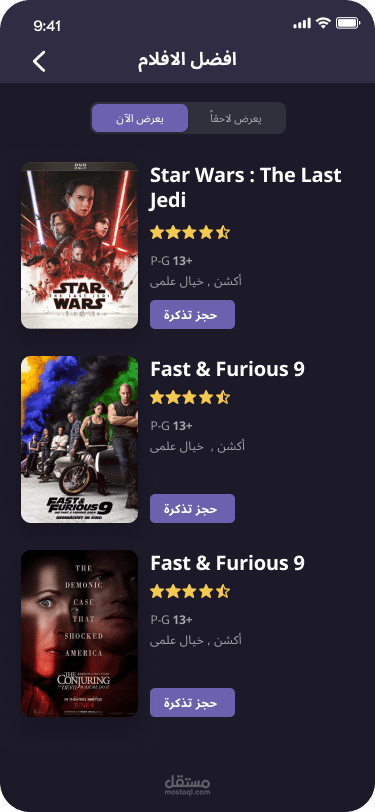Tap the 9:41 clock in status bar
The image size is (375, 812).
(47, 26)
